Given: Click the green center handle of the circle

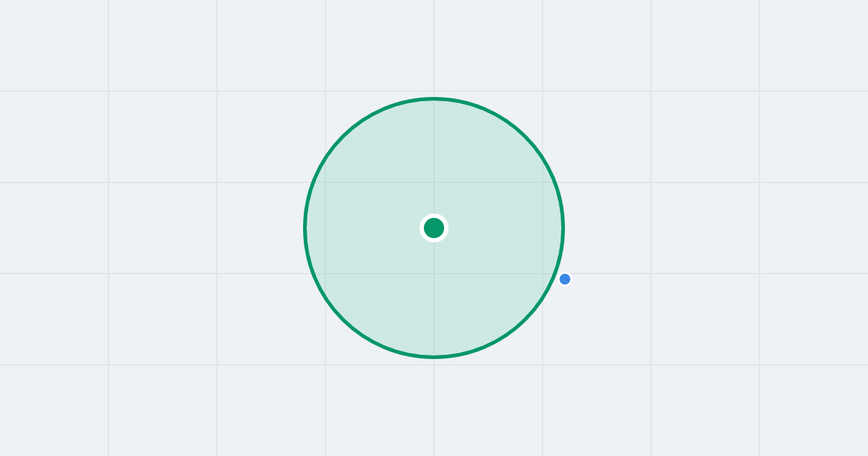Looking at the screenshot, I should tap(434, 228).
